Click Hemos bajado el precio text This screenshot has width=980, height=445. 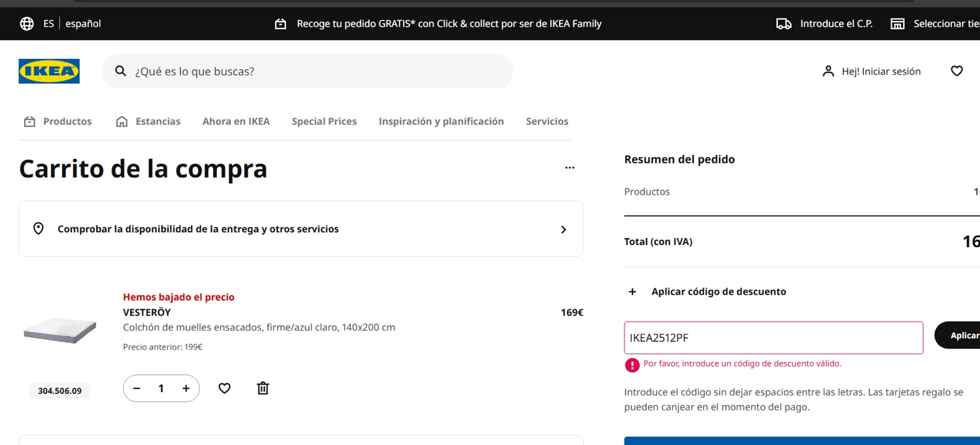pos(178,297)
